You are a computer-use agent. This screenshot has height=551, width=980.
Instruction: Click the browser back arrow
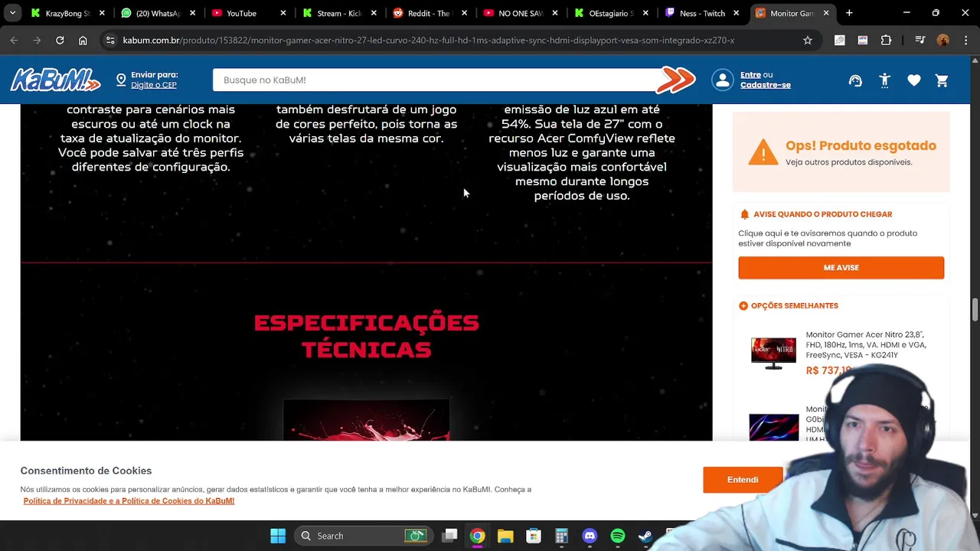[x=14, y=40]
